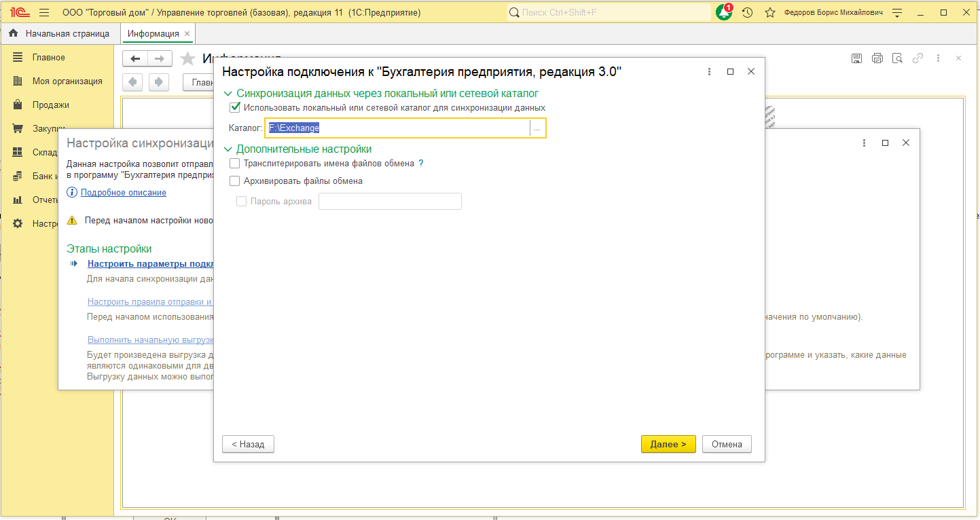Enable Архивировать файлы обмена
Screen dimensions: 980x520
tap(235, 181)
